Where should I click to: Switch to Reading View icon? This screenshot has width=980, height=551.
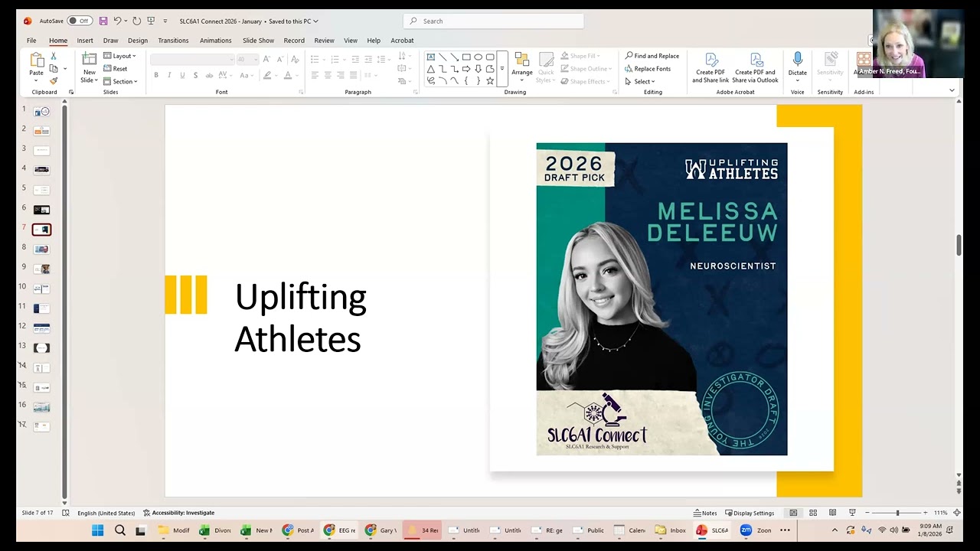832,513
